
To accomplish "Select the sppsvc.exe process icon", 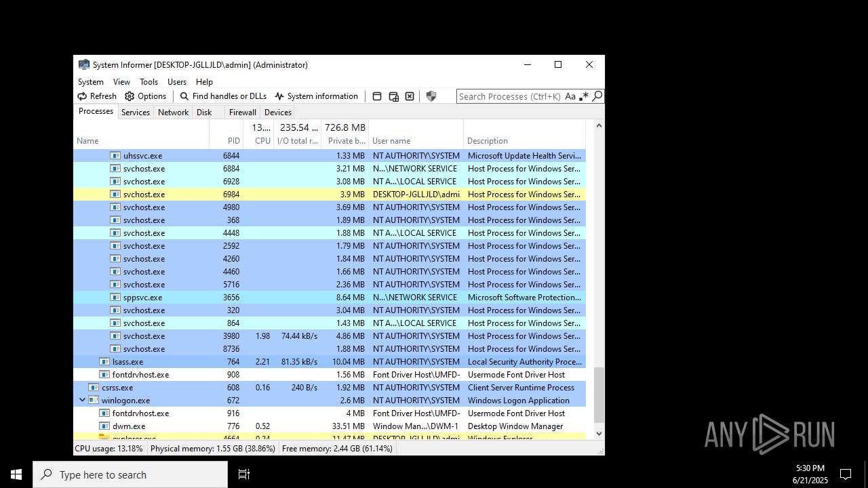I will click(x=115, y=298).
